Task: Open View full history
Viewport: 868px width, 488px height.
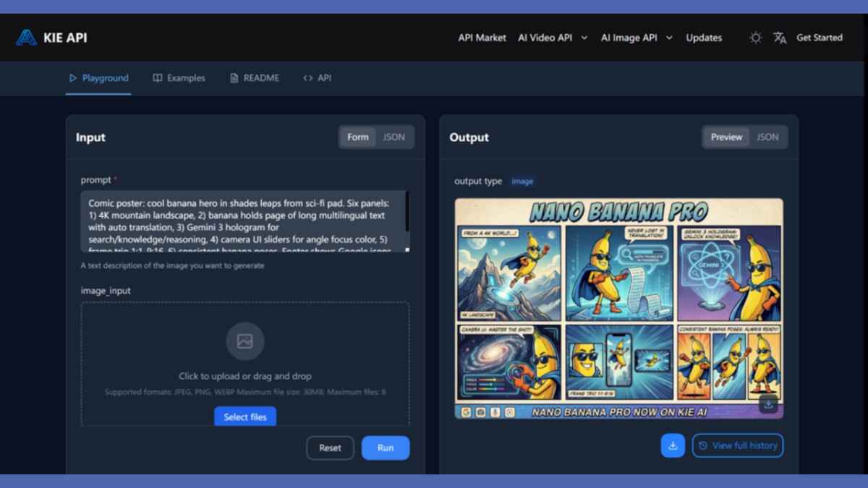Action: pos(737,445)
